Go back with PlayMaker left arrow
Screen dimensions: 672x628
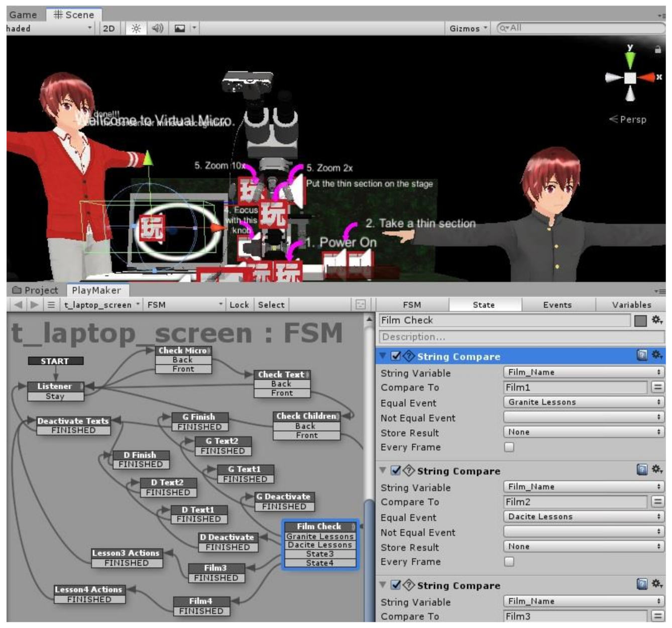(19, 304)
